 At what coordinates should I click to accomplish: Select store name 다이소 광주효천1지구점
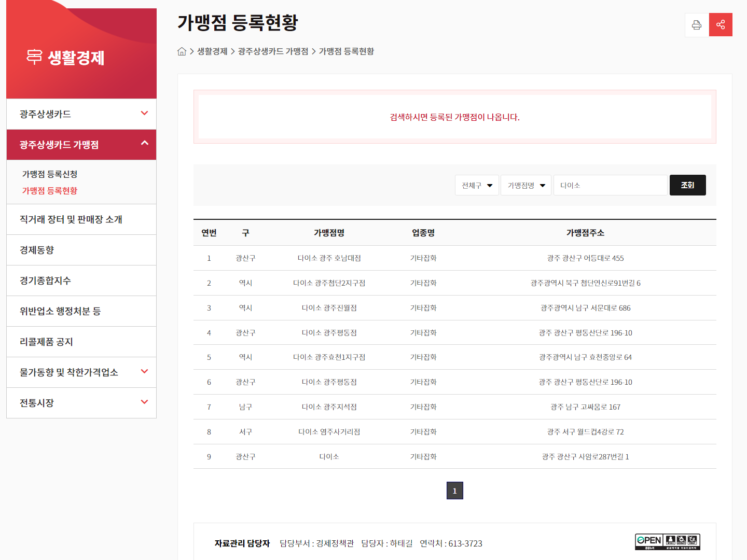coord(329,357)
